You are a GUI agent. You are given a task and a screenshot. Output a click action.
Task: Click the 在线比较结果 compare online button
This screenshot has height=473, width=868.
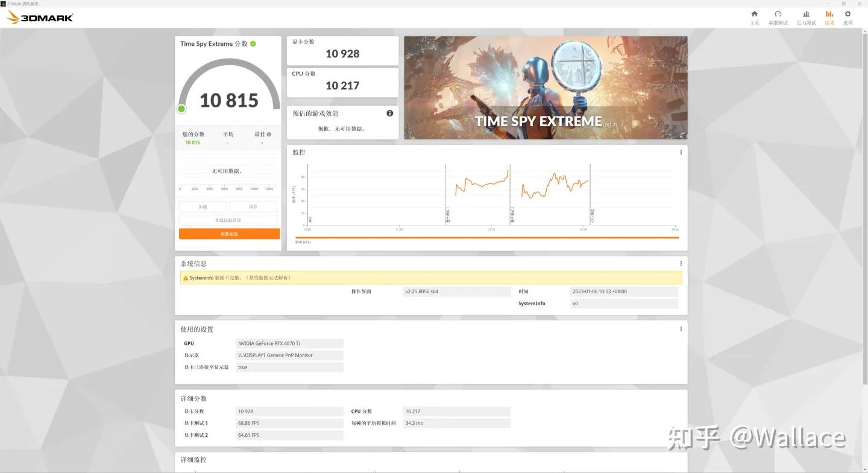(228, 220)
